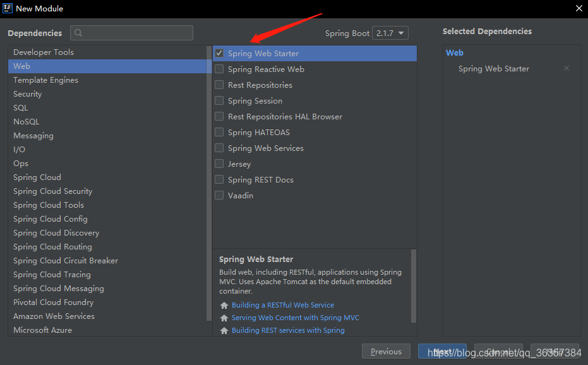
Task: Click the Help button at the bottom right
Action: [555, 352]
